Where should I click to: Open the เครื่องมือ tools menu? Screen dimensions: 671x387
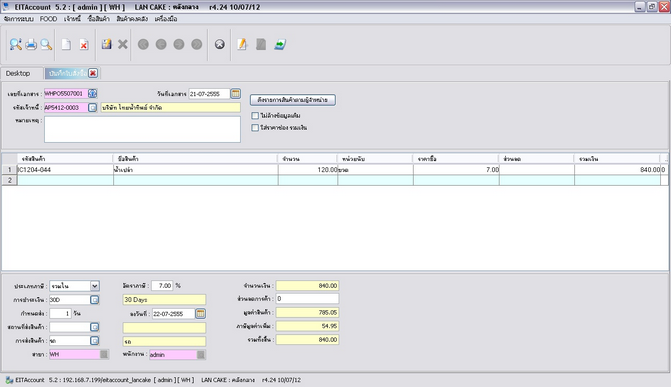(166, 19)
